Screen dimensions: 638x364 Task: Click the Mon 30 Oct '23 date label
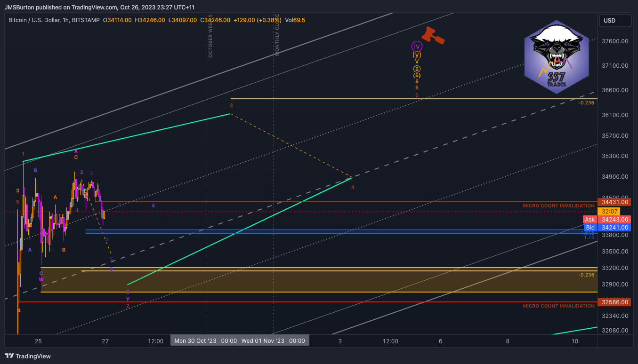point(205,340)
